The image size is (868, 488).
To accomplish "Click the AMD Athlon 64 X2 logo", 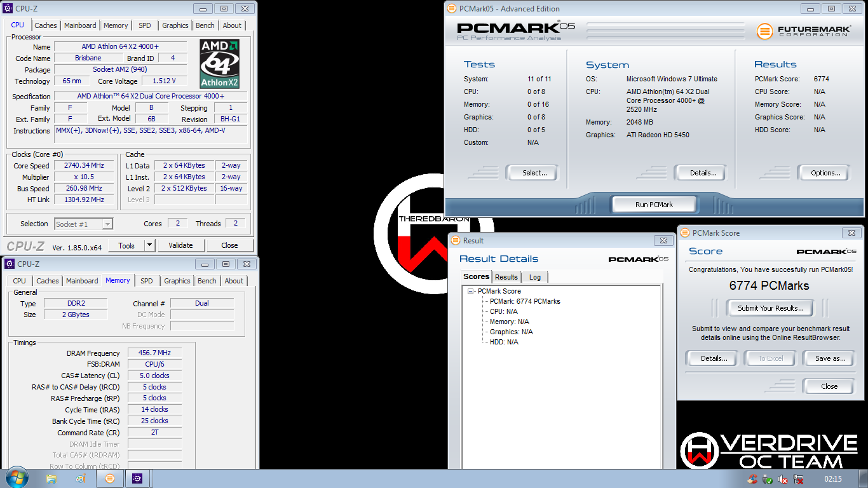I will pyautogui.click(x=220, y=64).
